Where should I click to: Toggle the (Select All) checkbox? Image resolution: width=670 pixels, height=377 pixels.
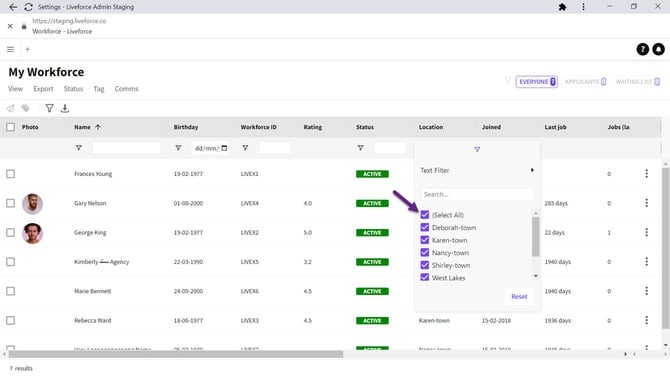pos(425,215)
